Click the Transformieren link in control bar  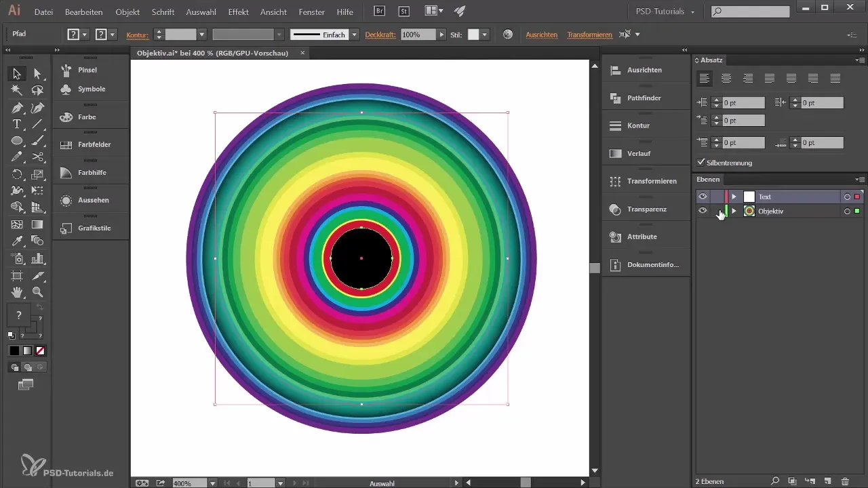click(589, 34)
